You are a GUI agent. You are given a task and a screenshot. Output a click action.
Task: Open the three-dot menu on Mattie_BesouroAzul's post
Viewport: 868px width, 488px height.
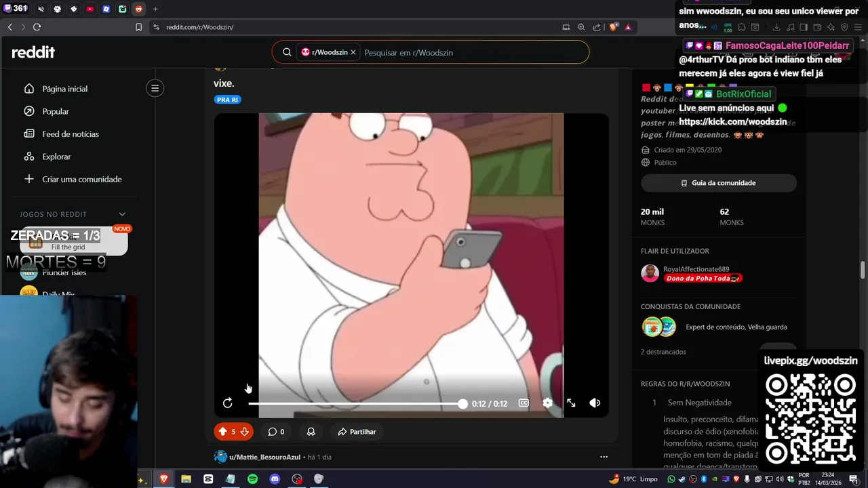(x=604, y=457)
